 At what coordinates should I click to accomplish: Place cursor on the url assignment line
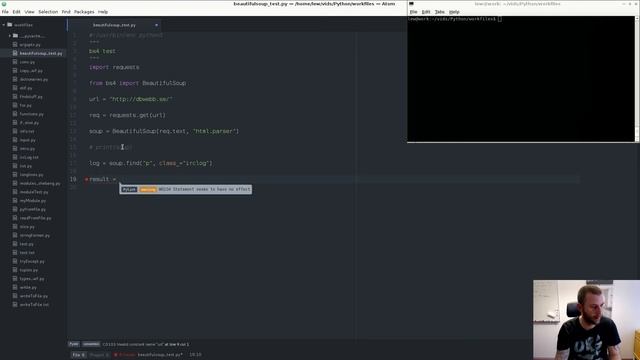(x=131, y=99)
